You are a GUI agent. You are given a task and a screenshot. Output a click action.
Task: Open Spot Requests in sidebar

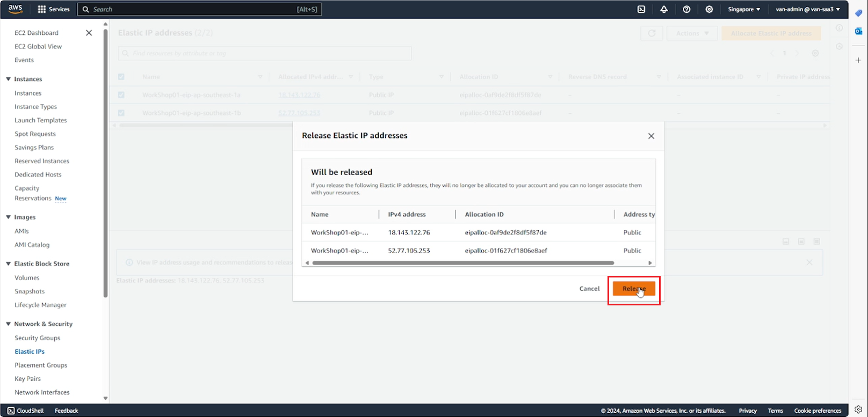point(35,134)
